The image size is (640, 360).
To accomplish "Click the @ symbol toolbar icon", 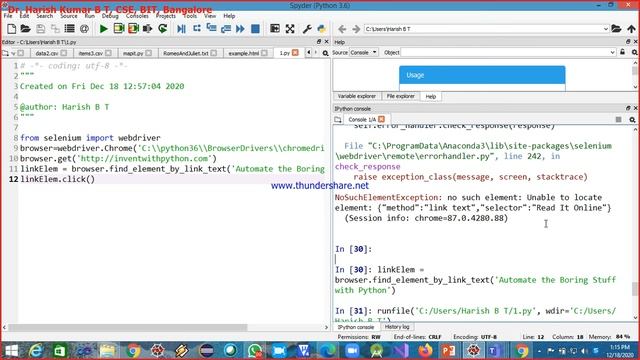I will point(84,29).
